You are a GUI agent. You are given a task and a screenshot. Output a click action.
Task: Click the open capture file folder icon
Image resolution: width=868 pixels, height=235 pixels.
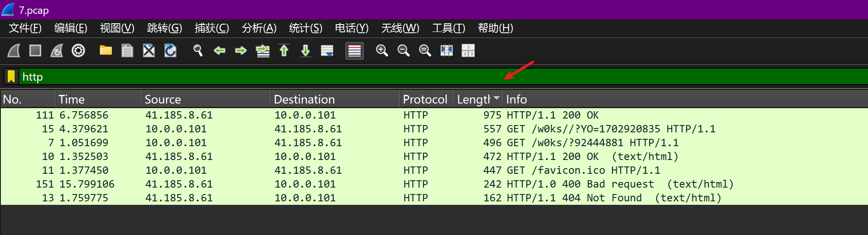click(105, 51)
